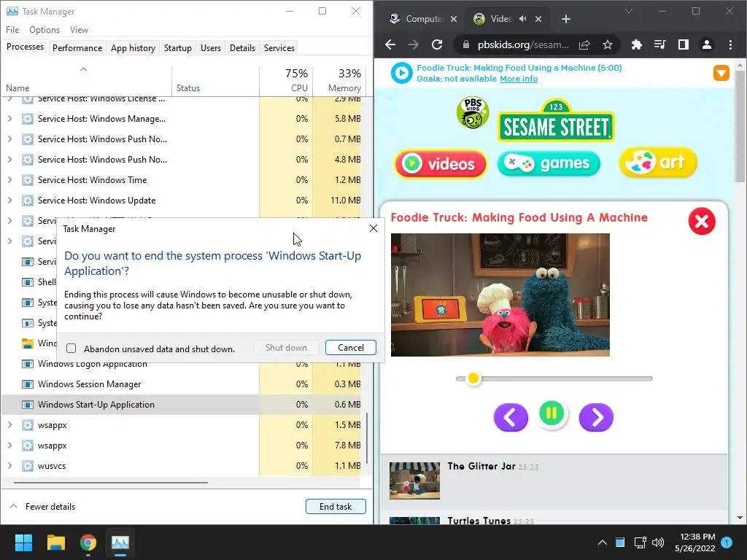Viewport: 747px width, 560px height.
Task: Open the File menu in Task Manager
Action: coord(12,29)
